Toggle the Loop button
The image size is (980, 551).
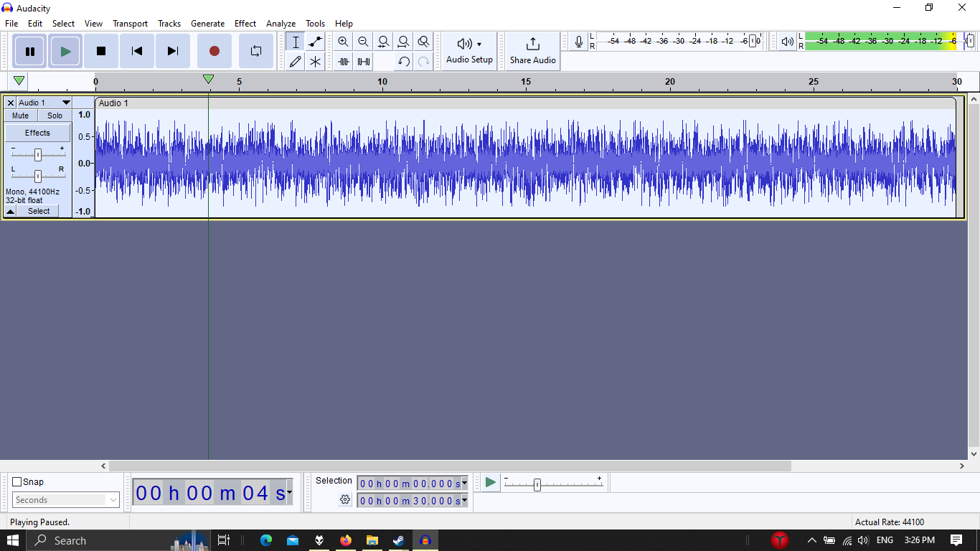[256, 51]
